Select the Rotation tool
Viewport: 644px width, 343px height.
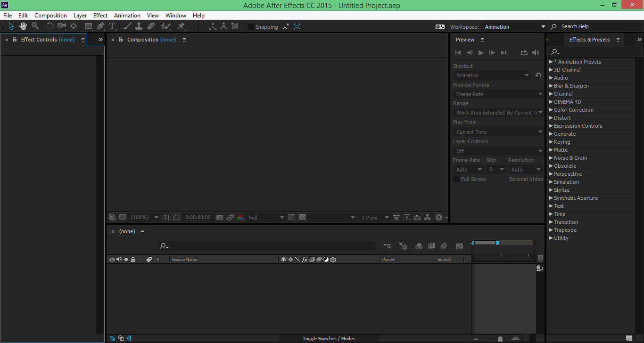(50, 26)
